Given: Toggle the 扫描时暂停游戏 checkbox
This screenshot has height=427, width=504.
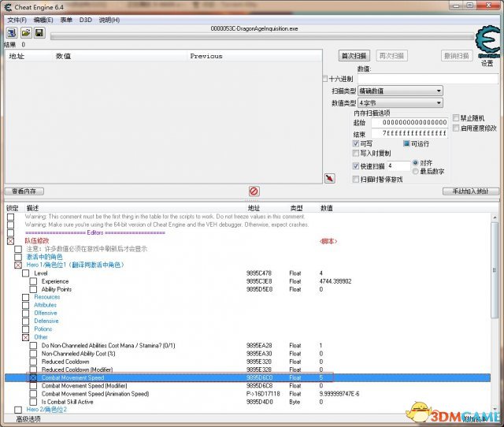Looking at the screenshot, I should pyautogui.click(x=356, y=180).
